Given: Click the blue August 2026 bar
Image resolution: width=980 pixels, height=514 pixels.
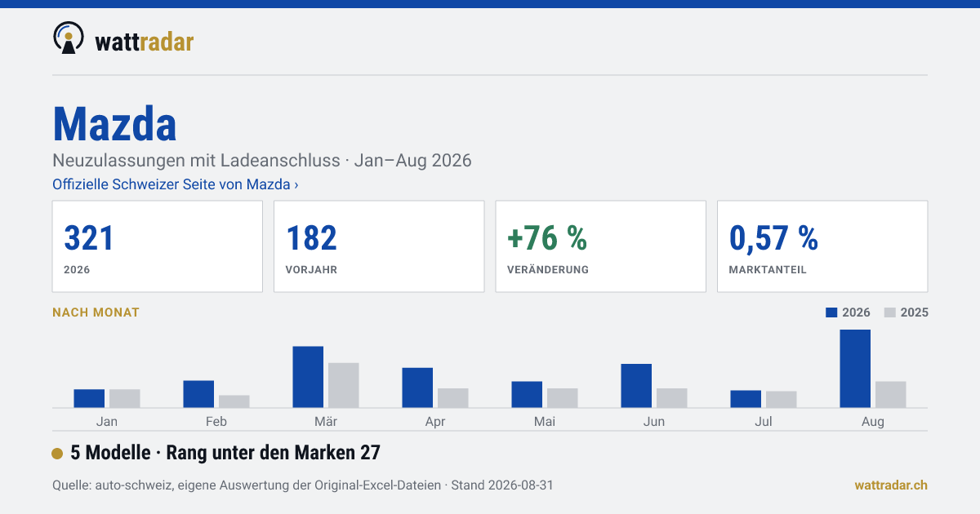Looking at the screenshot, I should (855, 369).
